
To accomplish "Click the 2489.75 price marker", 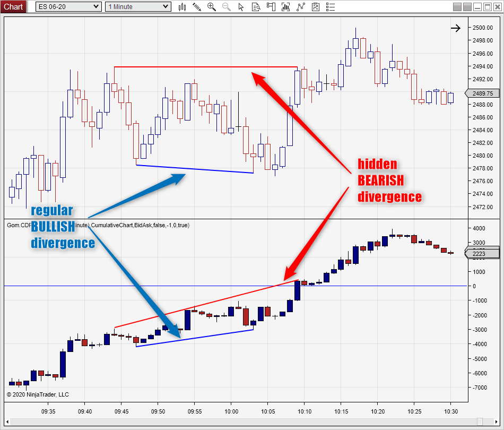I will [x=482, y=93].
